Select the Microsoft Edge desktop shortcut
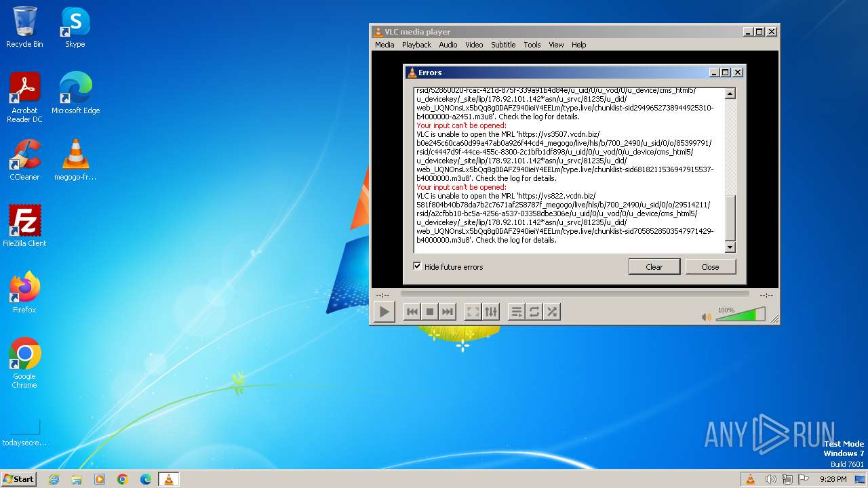The height and width of the screenshot is (488, 868). pos(75,94)
